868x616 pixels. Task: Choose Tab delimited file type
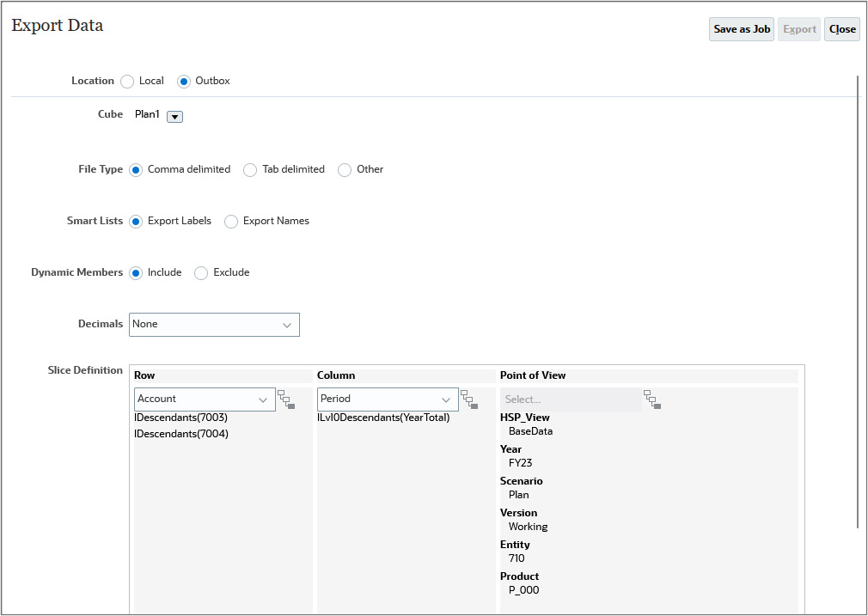point(249,169)
